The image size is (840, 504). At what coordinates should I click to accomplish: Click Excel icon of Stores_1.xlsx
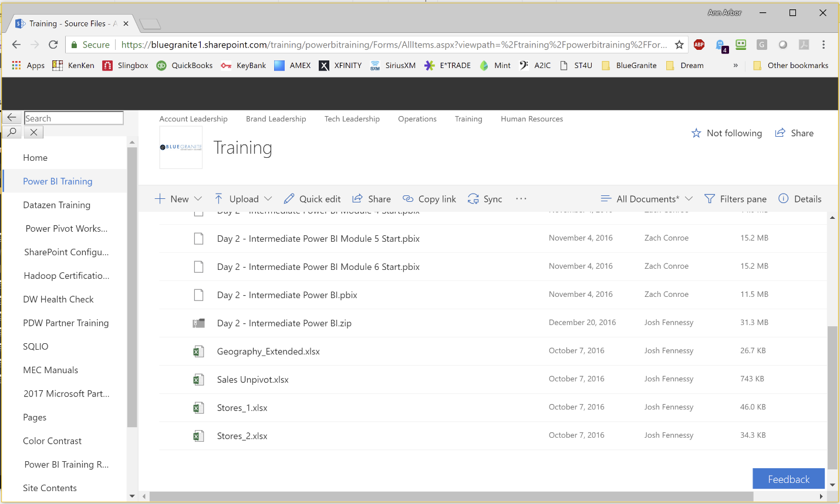click(x=199, y=408)
